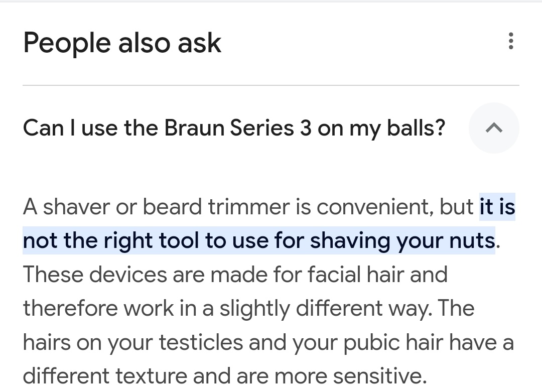This screenshot has width=542, height=392.
Task: Click the horizontal divider below the heading
Action: 271,85
